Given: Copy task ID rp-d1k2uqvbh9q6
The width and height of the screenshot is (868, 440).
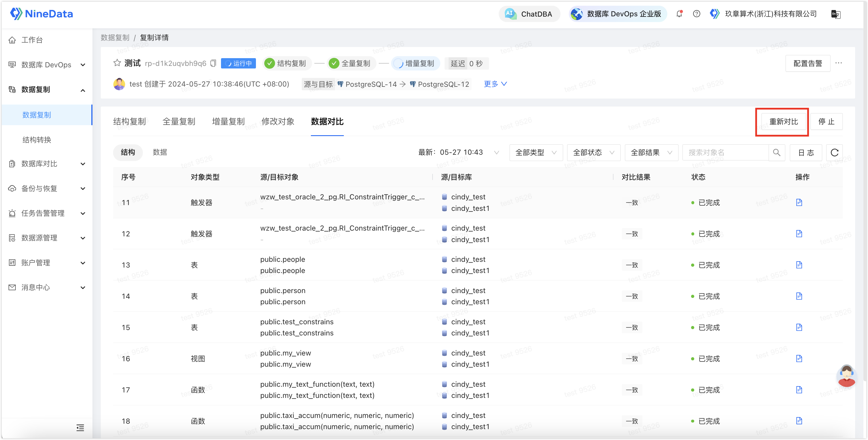Looking at the screenshot, I should coord(213,63).
